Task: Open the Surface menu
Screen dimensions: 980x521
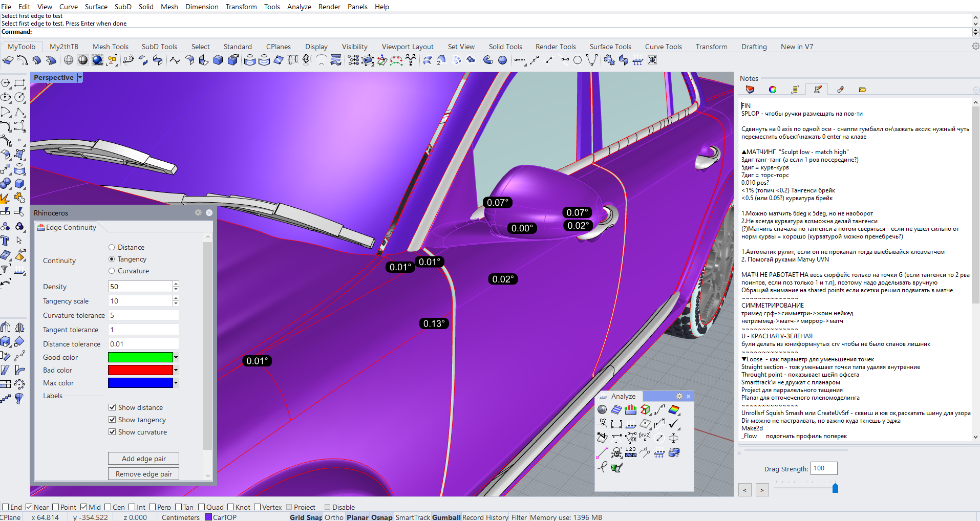Action: click(96, 7)
